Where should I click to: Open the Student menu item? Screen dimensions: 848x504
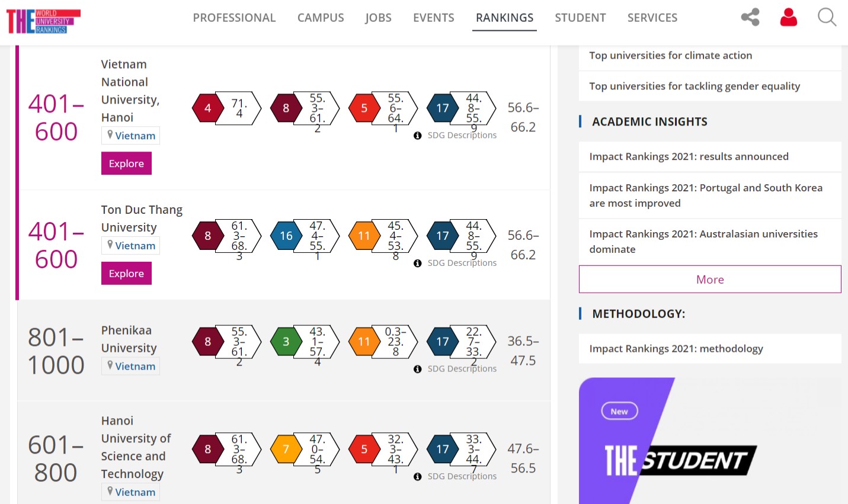580,18
